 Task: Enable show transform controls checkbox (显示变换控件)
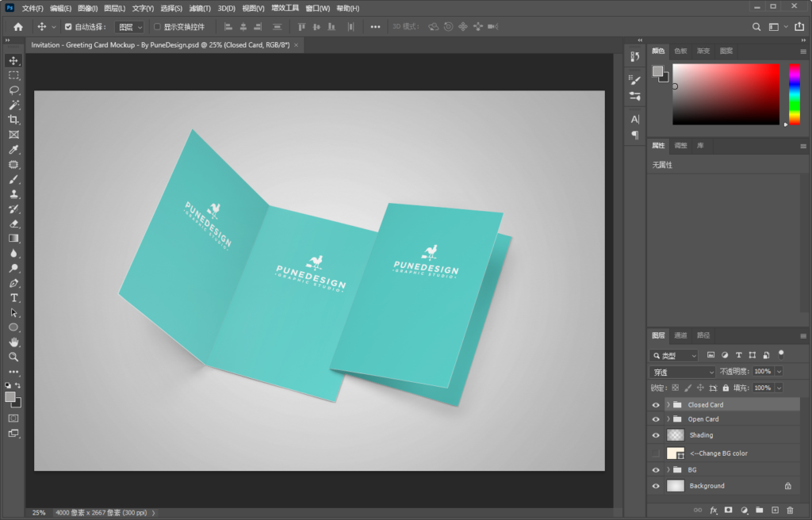coord(158,27)
